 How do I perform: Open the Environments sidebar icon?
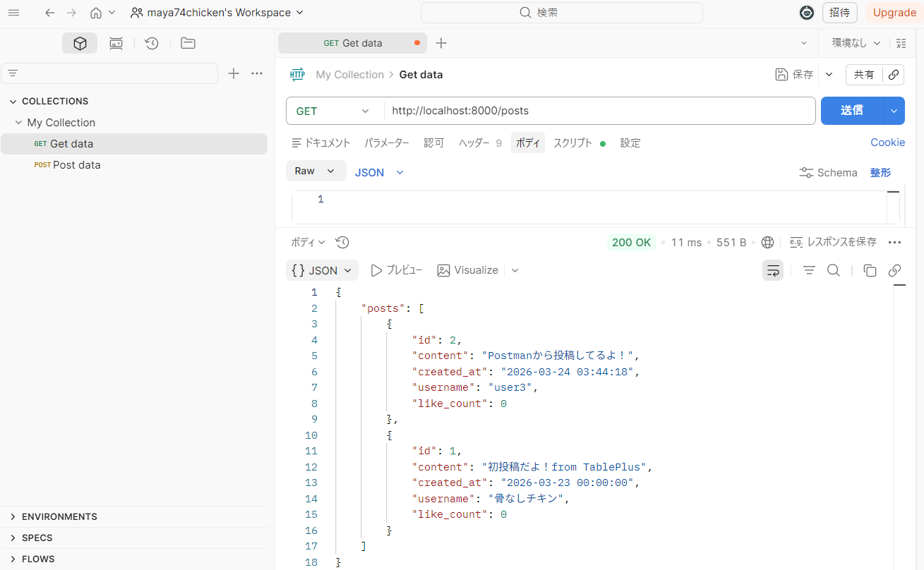[x=116, y=44]
